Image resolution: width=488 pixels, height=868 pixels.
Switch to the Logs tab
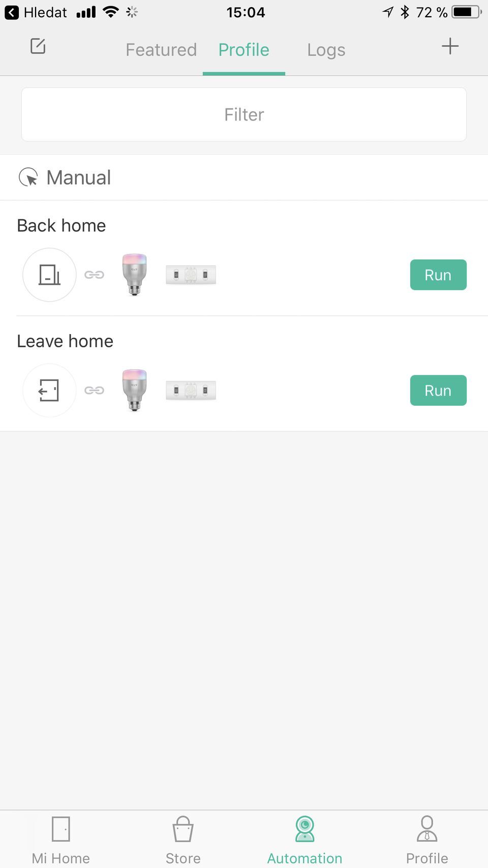point(326,50)
